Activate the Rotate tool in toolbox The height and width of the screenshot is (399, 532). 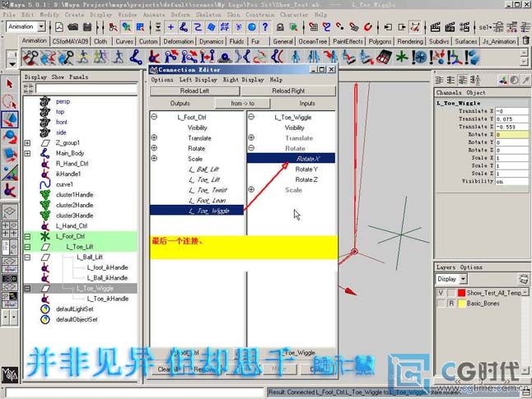click(10, 137)
